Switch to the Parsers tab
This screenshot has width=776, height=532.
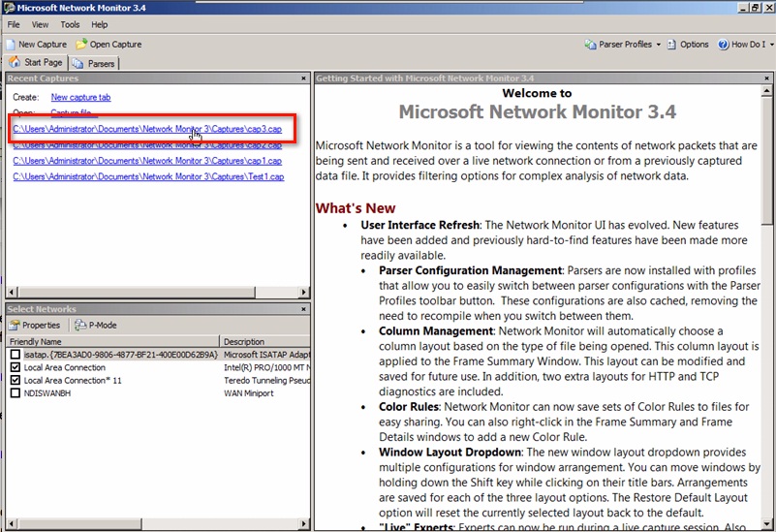94,63
